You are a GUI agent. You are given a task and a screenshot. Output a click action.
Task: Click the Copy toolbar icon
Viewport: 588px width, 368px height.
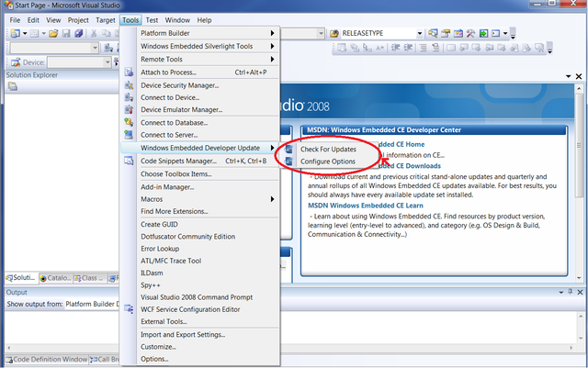tap(107, 33)
